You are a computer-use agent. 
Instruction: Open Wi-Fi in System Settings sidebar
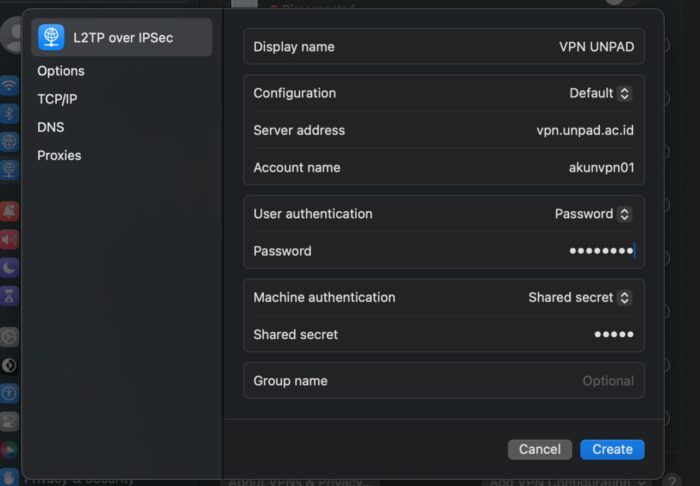(9, 85)
